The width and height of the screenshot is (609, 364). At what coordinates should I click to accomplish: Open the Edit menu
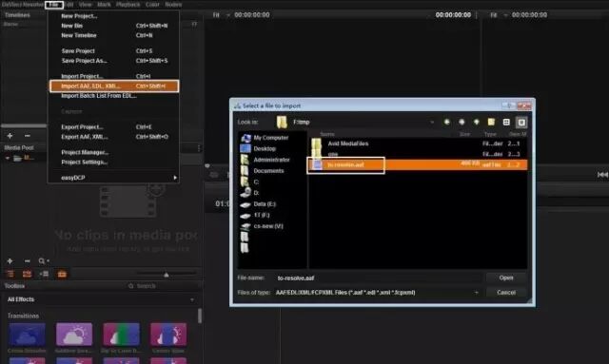pos(69,5)
